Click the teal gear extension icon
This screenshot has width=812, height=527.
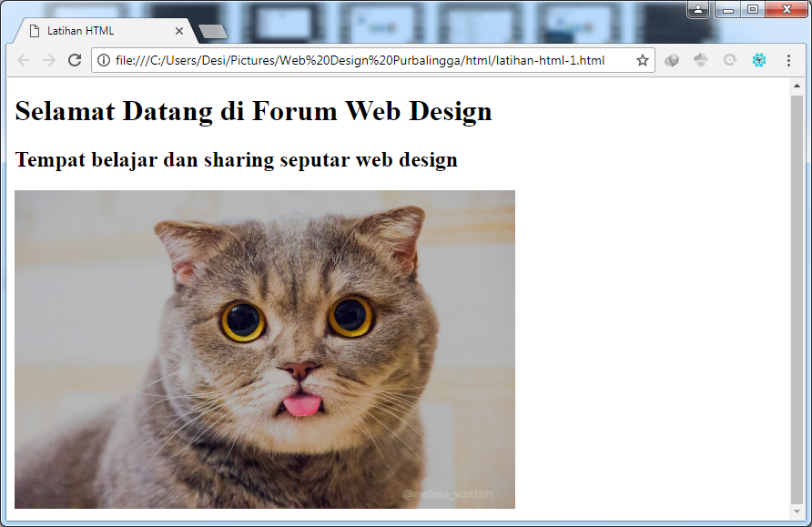[x=759, y=60]
